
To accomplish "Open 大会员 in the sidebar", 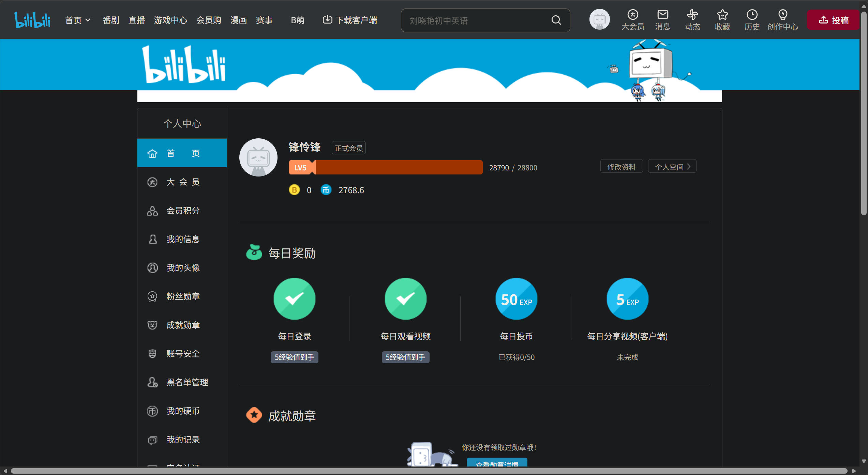I will pos(182,182).
